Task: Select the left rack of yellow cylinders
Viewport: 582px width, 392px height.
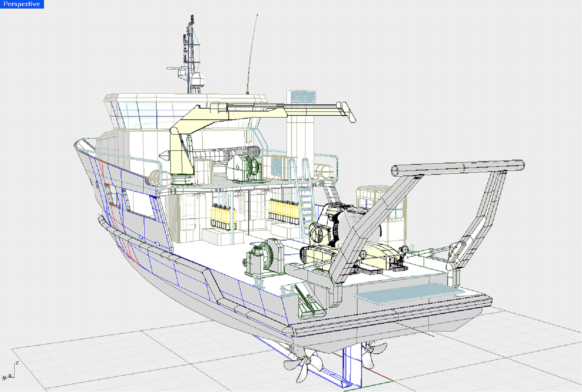Action: click(x=223, y=216)
